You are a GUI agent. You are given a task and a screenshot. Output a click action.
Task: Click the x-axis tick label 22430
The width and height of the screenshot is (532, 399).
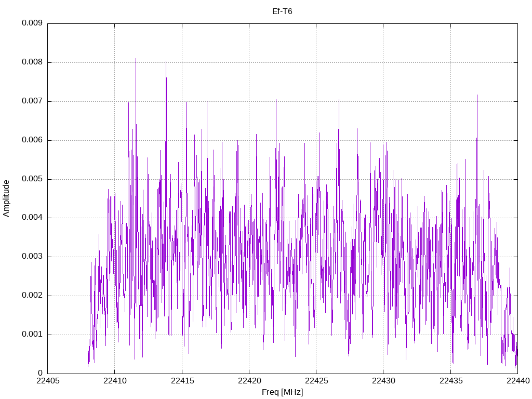(x=383, y=381)
